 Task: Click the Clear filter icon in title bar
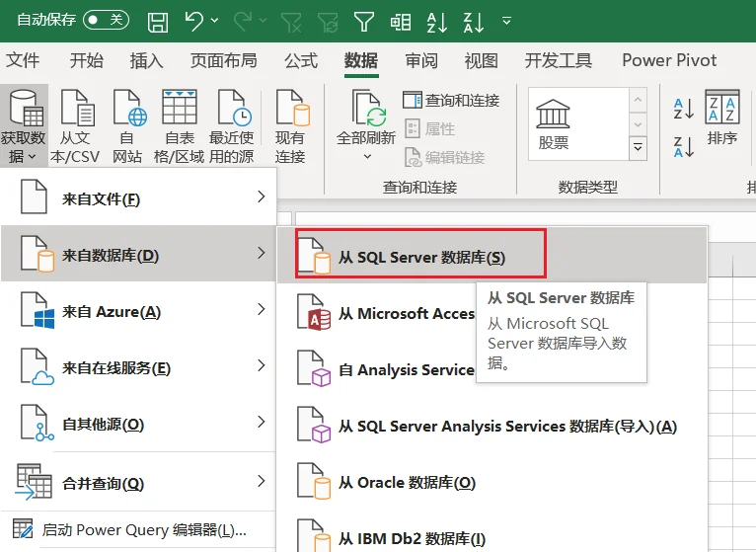(291, 22)
